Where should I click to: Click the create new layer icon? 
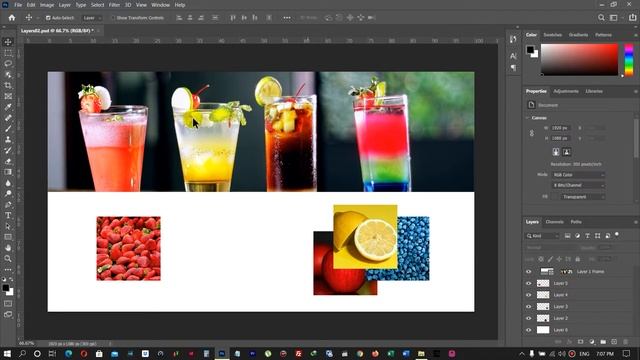click(x=614, y=342)
